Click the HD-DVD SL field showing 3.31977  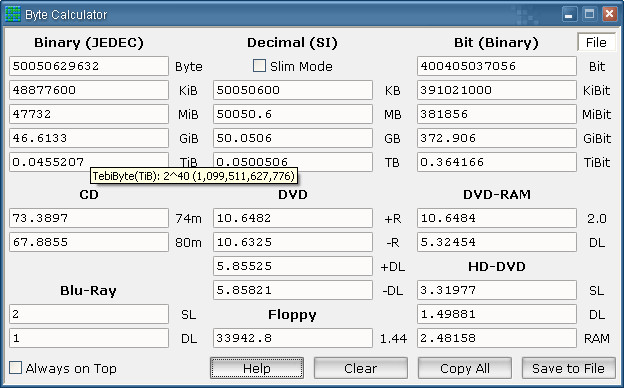pyautogui.click(x=497, y=290)
